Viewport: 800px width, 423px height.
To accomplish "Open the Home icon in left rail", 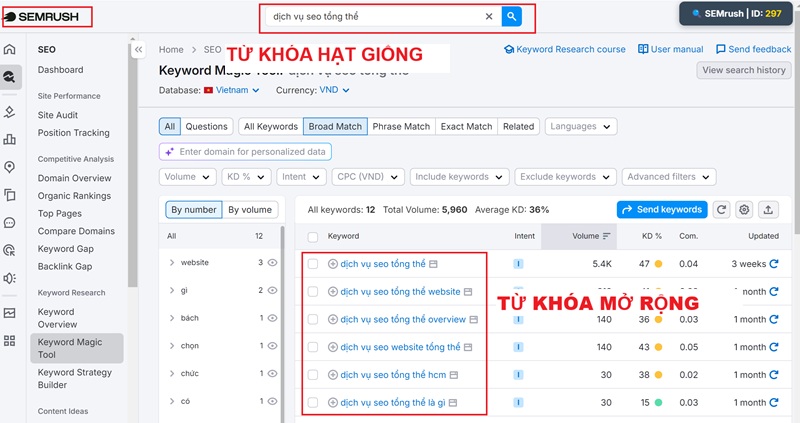I will pyautogui.click(x=10, y=49).
